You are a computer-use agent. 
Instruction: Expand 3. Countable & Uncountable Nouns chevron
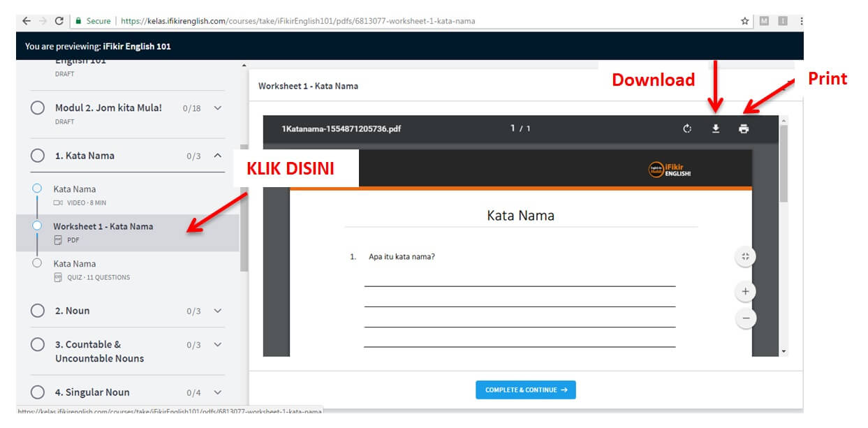(218, 345)
